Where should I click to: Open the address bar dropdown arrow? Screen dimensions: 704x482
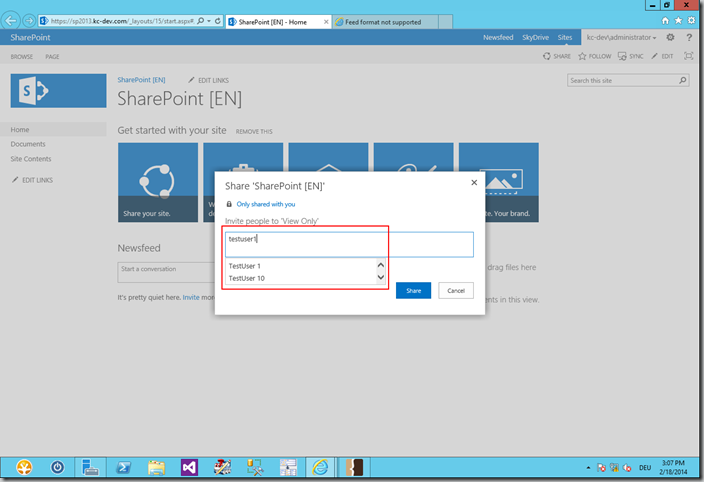209,21
